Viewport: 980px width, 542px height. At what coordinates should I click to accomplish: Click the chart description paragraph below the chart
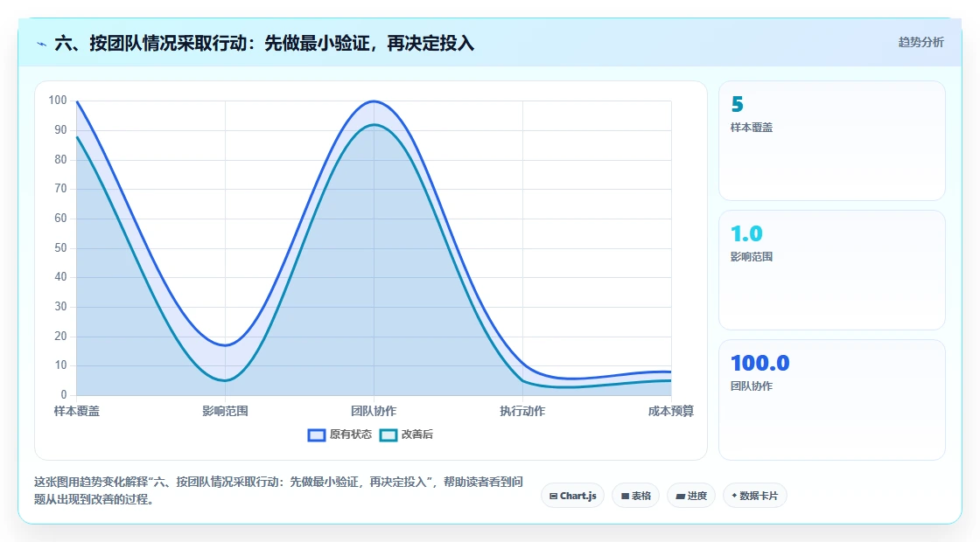[278, 490]
